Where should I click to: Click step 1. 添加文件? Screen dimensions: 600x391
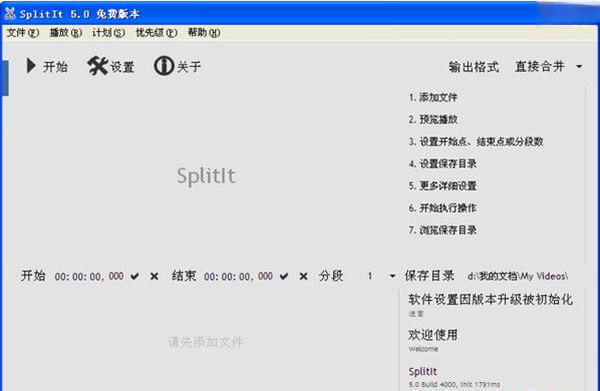click(x=433, y=97)
